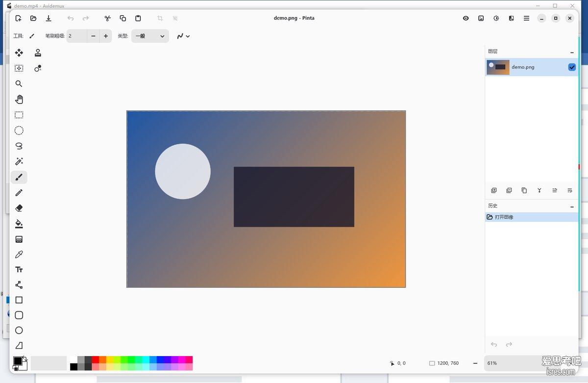Activate the Pan hand tool
Image resolution: width=588 pixels, height=383 pixels.
[19, 100]
